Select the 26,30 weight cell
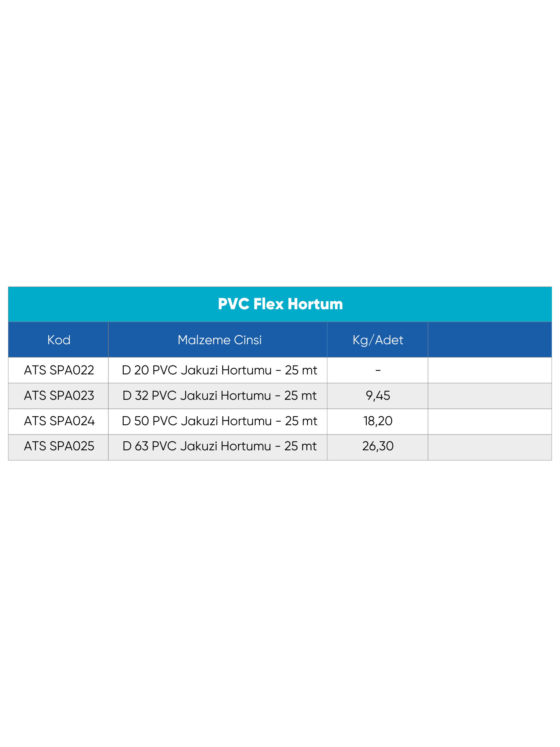The width and height of the screenshot is (560, 747). (378, 446)
